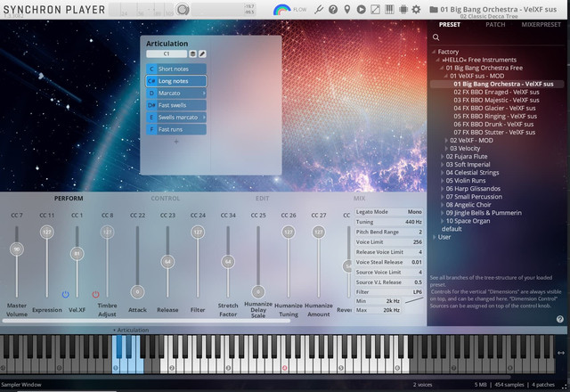The height and width of the screenshot is (392, 570).
Task: Toggle the keyboard display icon in toolbar
Action: click(x=389, y=10)
